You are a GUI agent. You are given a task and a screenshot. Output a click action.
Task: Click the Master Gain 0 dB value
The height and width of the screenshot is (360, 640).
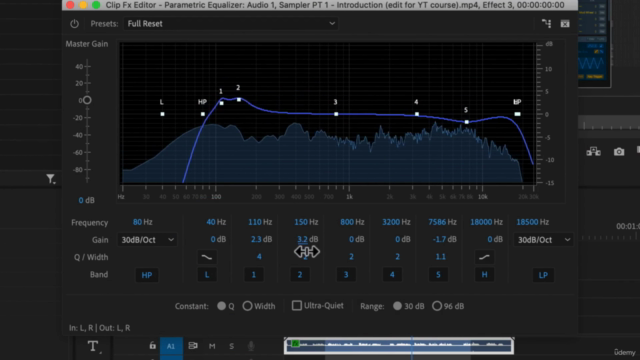click(87, 200)
